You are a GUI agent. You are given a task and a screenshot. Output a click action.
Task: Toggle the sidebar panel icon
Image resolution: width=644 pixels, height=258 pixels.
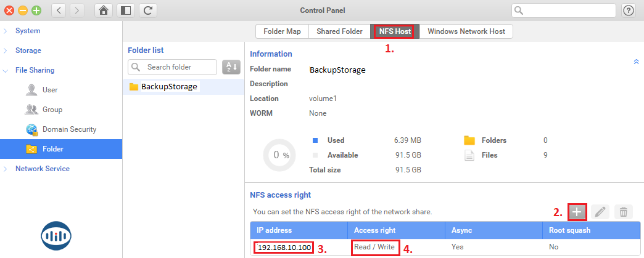[x=125, y=10]
